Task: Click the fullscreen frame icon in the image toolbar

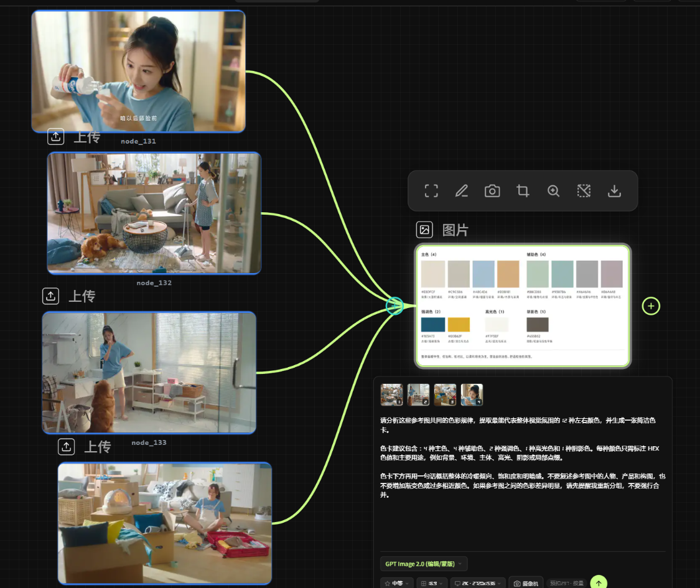Action: (x=431, y=191)
